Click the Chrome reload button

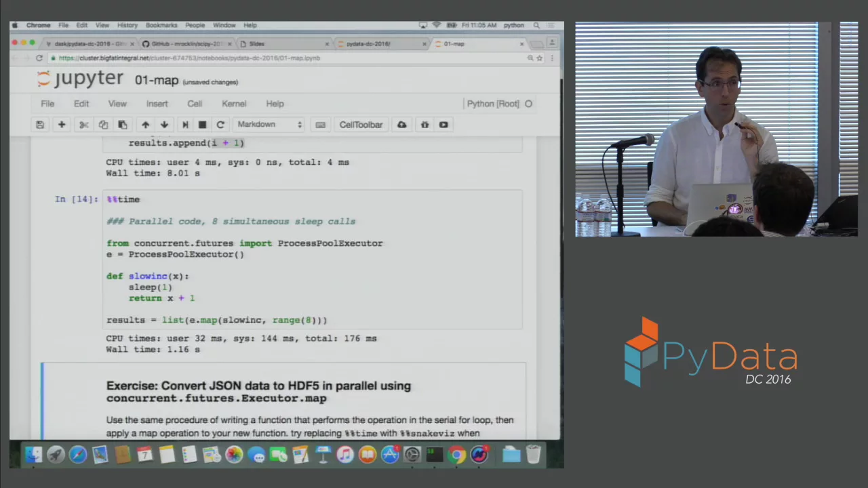coord(39,58)
